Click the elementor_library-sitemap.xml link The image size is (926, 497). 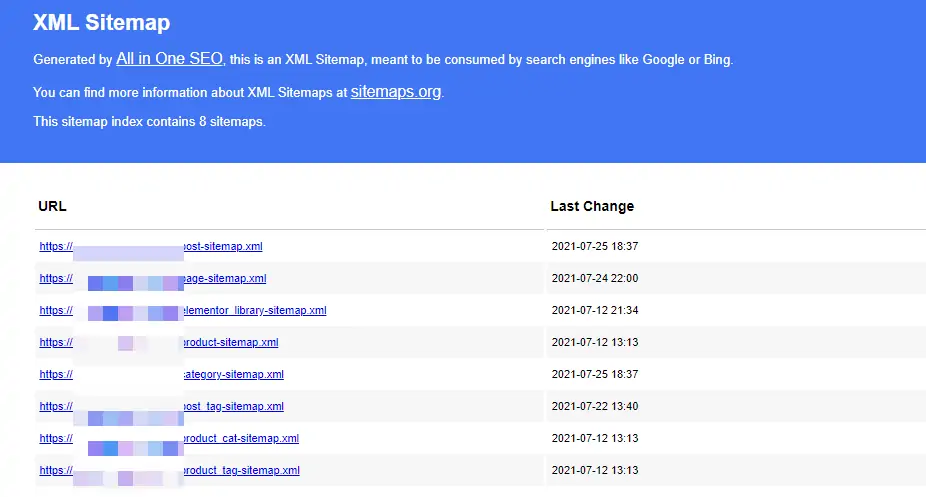[256, 310]
